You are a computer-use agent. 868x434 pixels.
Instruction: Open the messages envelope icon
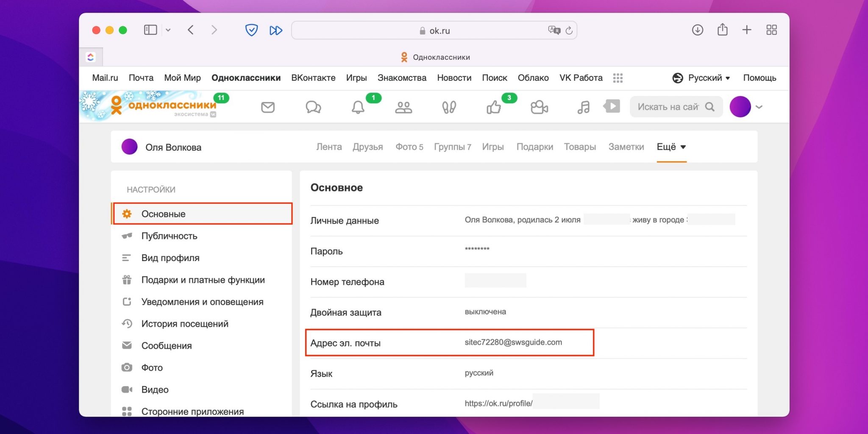click(x=268, y=107)
